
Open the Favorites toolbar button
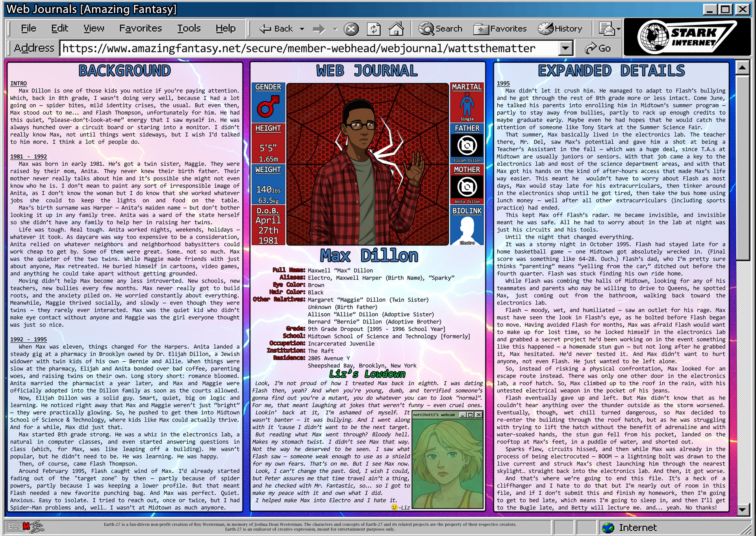point(500,29)
